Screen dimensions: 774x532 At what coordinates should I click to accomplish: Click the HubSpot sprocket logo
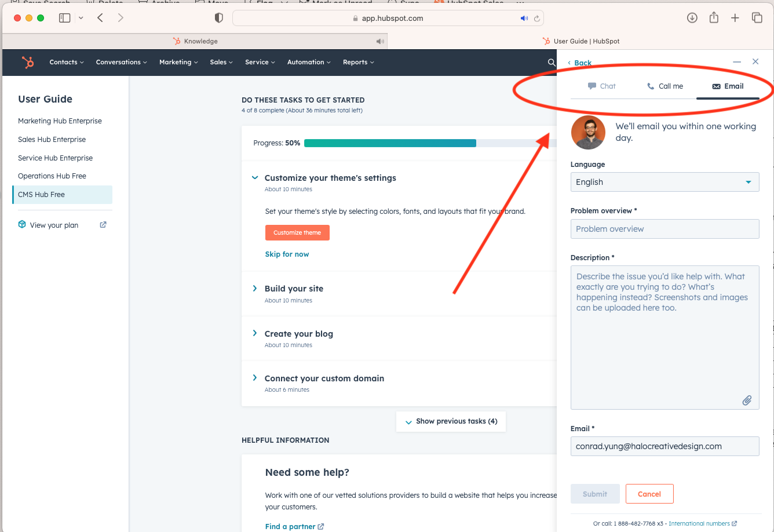(27, 62)
